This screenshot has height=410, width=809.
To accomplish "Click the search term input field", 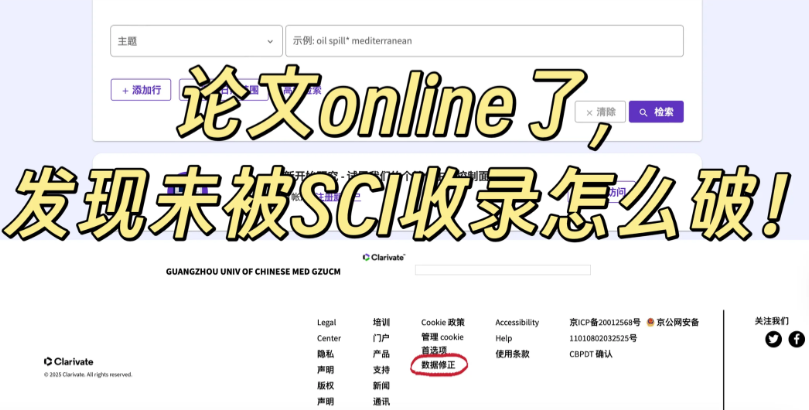I will tap(484, 41).
